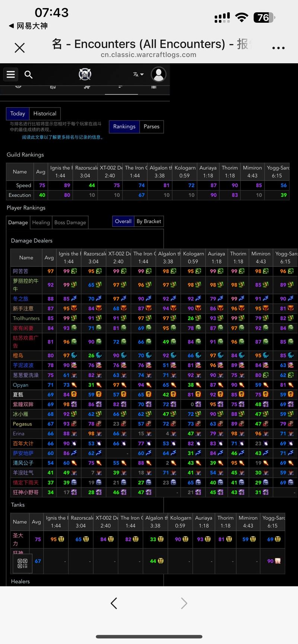Go back with the left chevron
This screenshot has height=644, width=298.
tap(114, 603)
